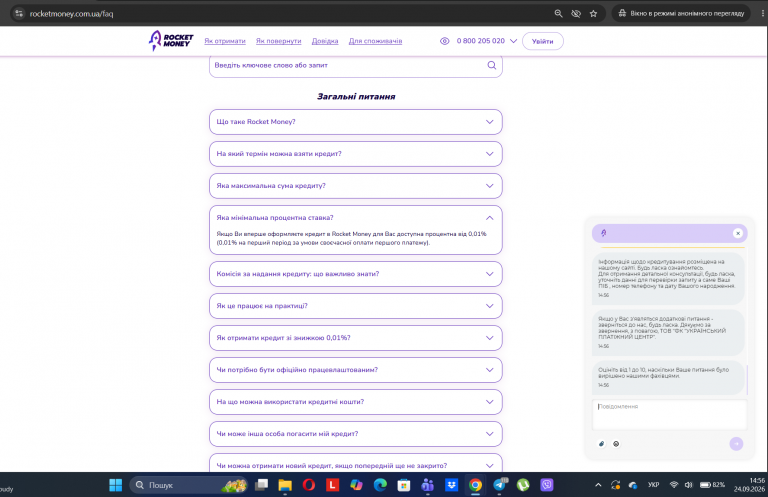768x497 pixels.
Task: Show hidden system tray icons
Action: point(598,485)
